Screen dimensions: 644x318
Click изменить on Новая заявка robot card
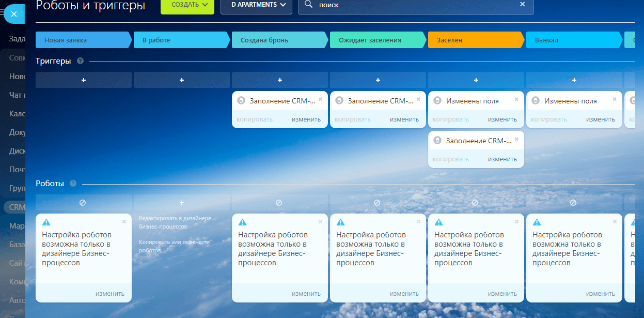pyautogui.click(x=110, y=294)
